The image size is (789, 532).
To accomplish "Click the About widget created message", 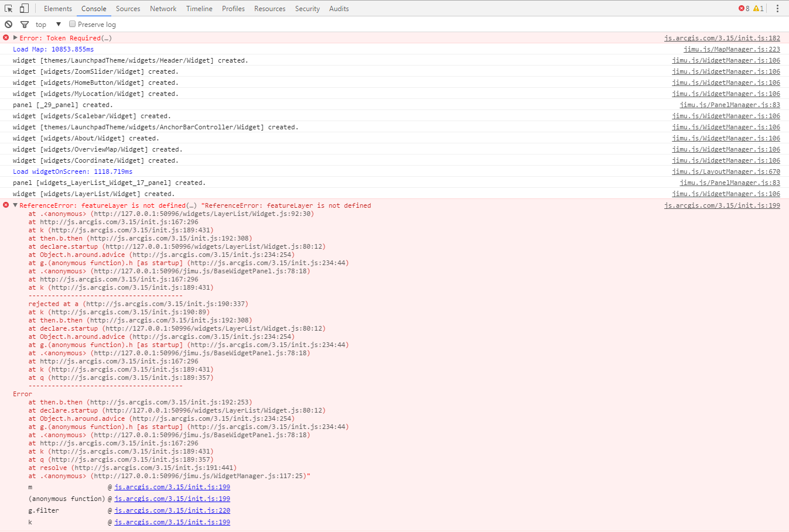I will [86, 138].
